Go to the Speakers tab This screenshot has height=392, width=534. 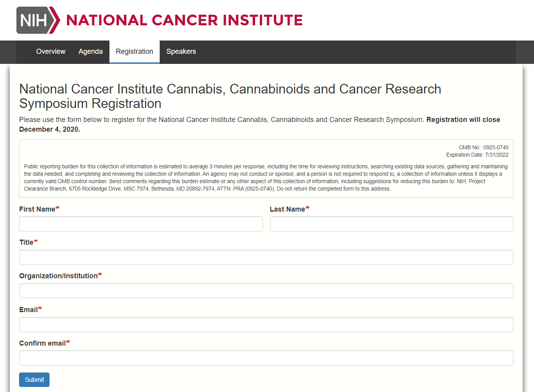point(181,51)
